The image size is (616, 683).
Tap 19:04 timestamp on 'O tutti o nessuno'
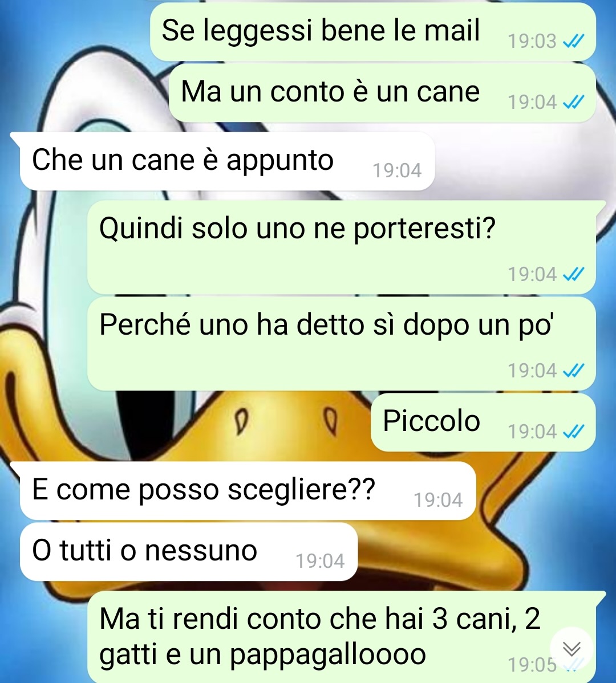[x=320, y=561]
